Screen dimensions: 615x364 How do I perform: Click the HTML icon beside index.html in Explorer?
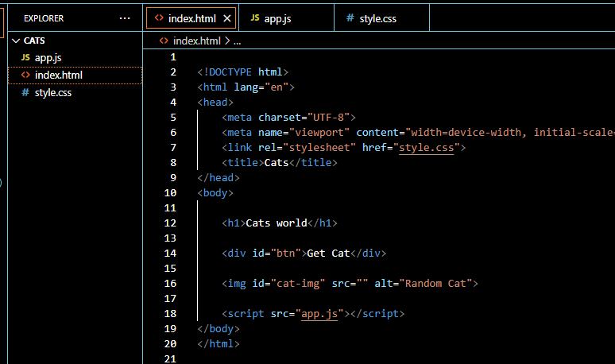[x=25, y=76]
